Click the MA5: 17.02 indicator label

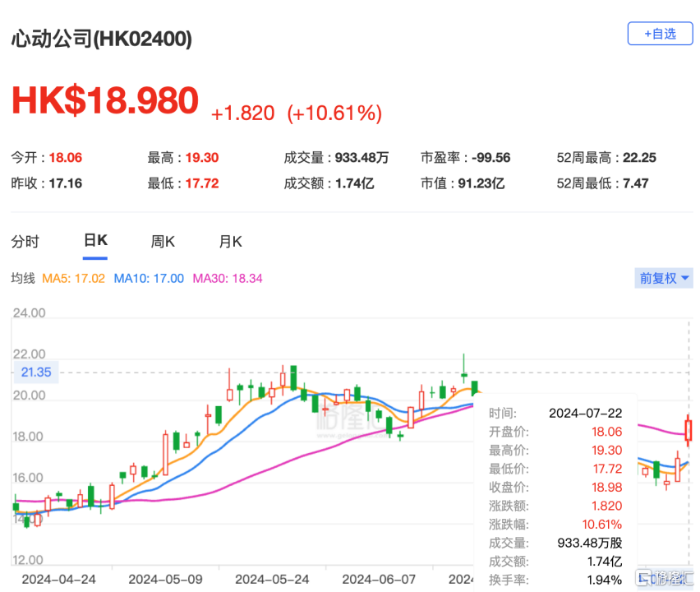click(74, 279)
